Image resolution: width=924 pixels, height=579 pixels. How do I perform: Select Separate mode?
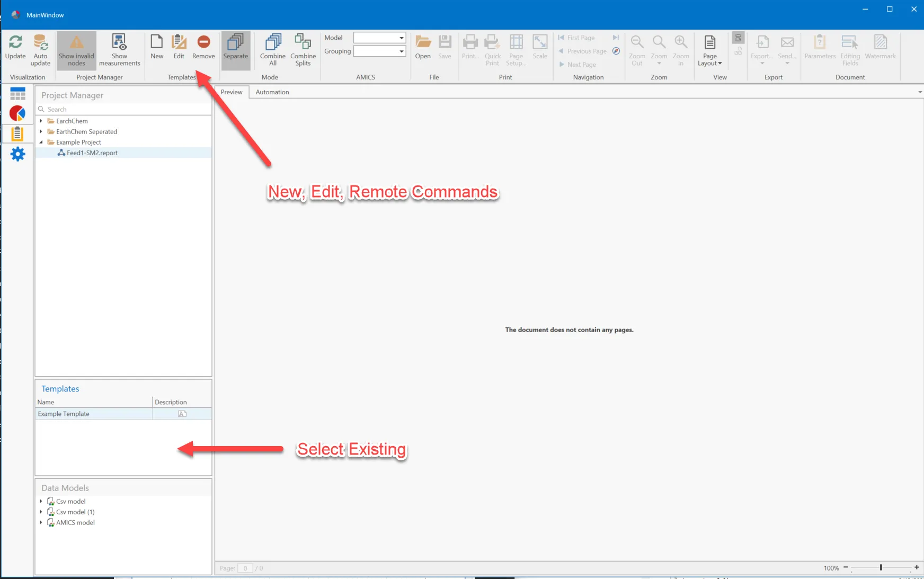tap(235, 50)
